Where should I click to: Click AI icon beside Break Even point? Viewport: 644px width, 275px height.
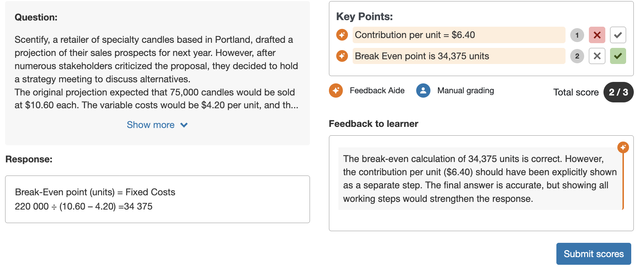click(x=342, y=56)
